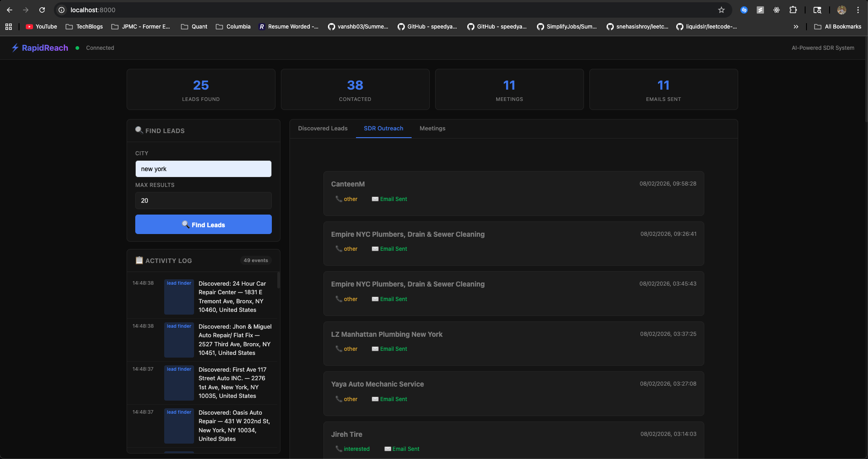Open the liquidslr/leetcode GitHub bookmark

(x=707, y=27)
